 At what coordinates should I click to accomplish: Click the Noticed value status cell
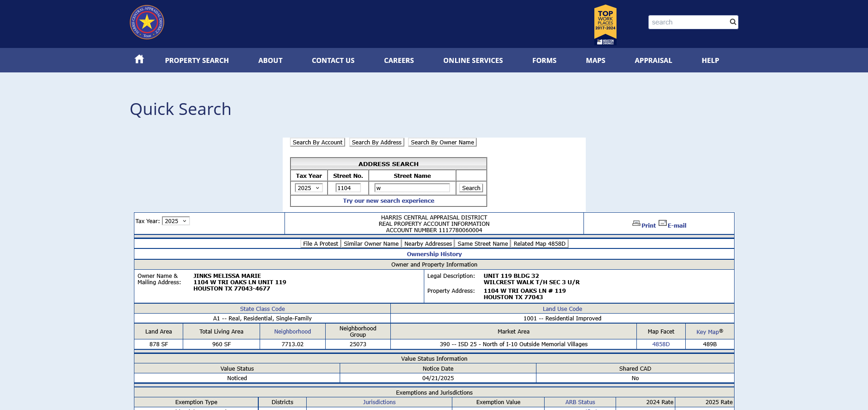pyautogui.click(x=237, y=378)
